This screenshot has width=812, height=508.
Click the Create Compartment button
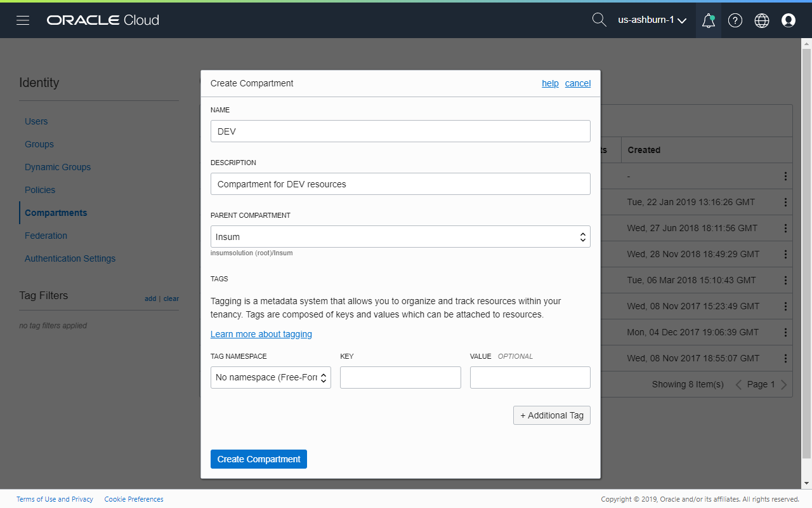tap(259, 459)
